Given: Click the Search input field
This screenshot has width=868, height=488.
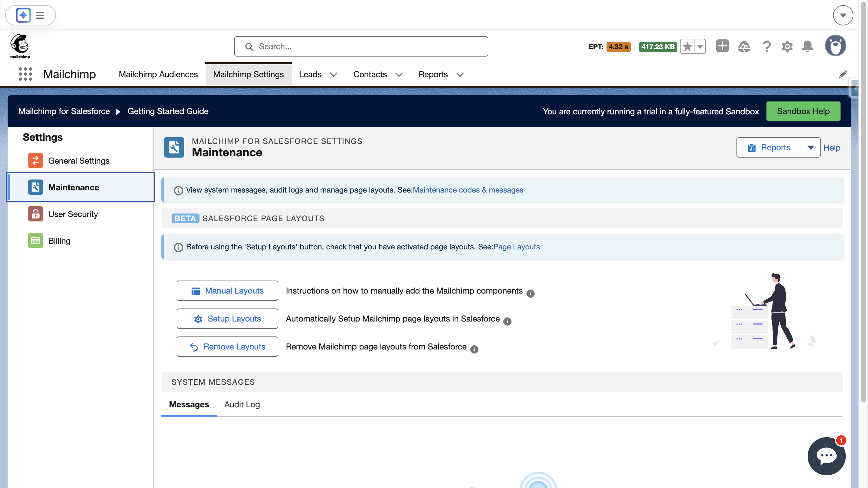Looking at the screenshot, I should (361, 46).
